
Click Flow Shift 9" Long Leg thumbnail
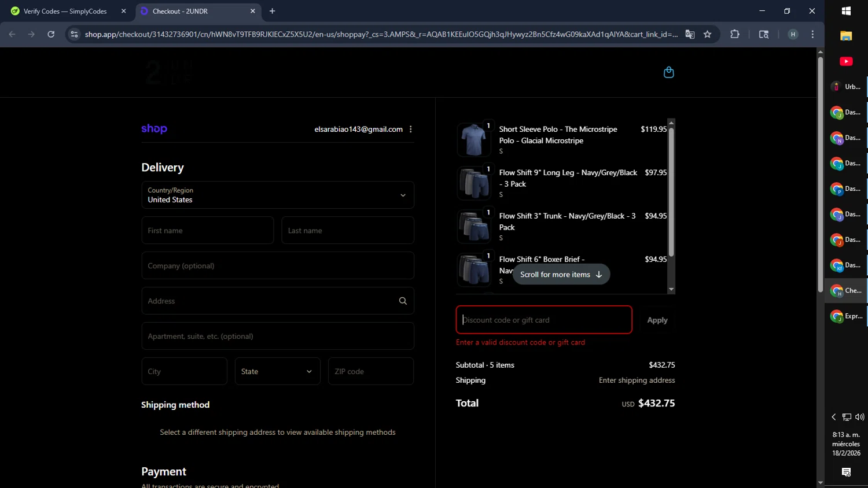474,183
